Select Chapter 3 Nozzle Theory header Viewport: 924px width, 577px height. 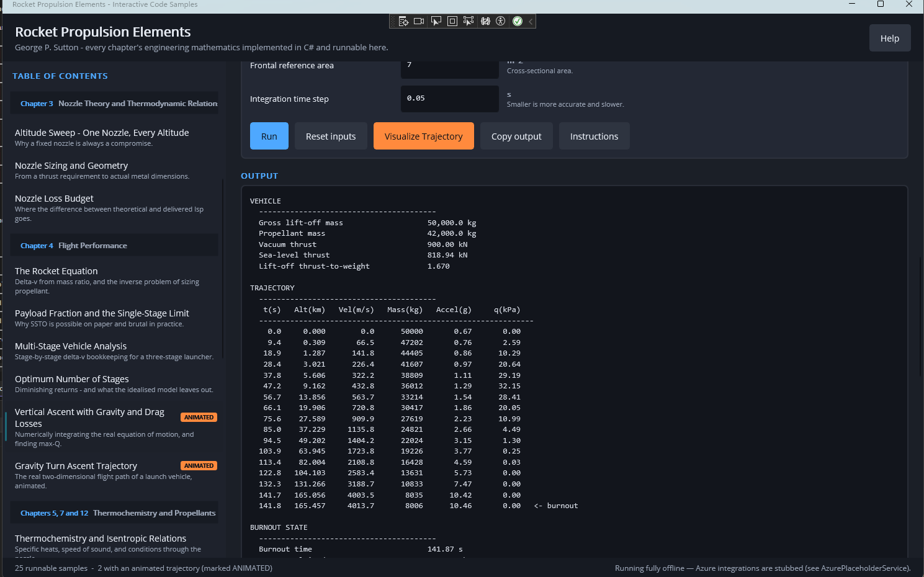(x=114, y=104)
